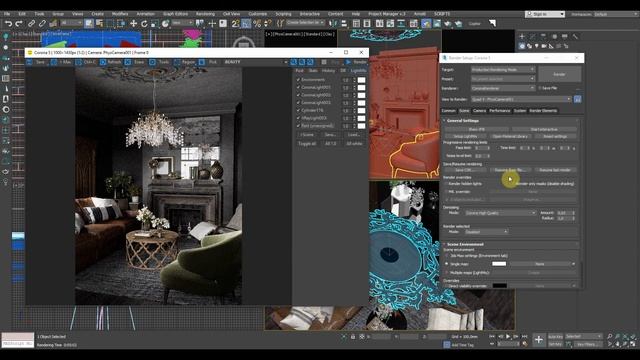The height and width of the screenshot is (360, 640).
Task: Open the BEAUTY render element dropdown
Action: pyautogui.click(x=256, y=62)
